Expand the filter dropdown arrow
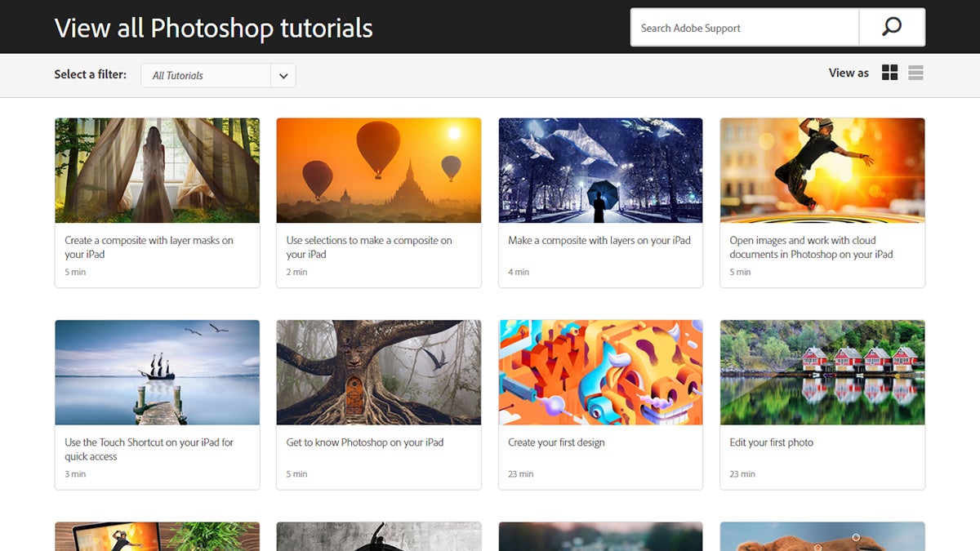 click(283, 75)
